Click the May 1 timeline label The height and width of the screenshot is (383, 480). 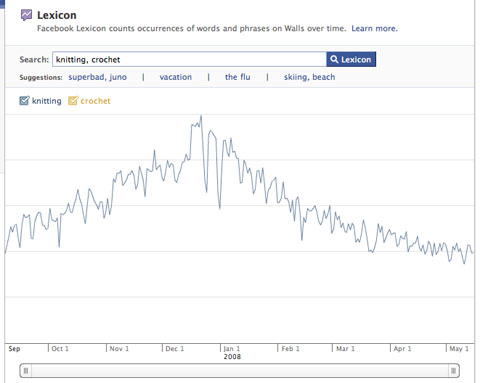point(459,349)
